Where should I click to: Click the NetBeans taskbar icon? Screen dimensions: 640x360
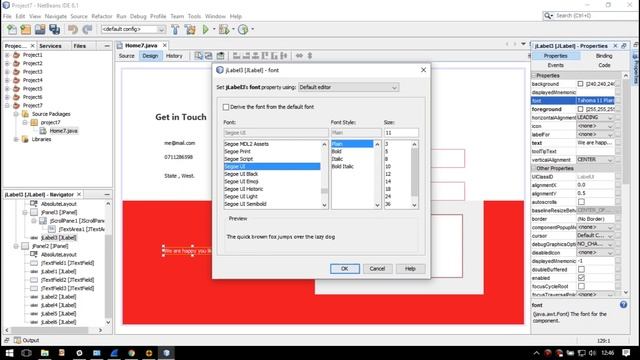pos(167,353)
